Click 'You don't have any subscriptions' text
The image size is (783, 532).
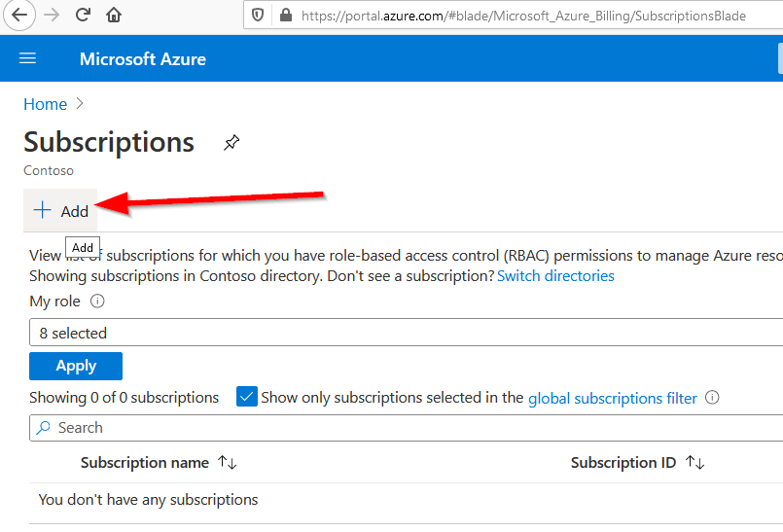click(148, 500)
